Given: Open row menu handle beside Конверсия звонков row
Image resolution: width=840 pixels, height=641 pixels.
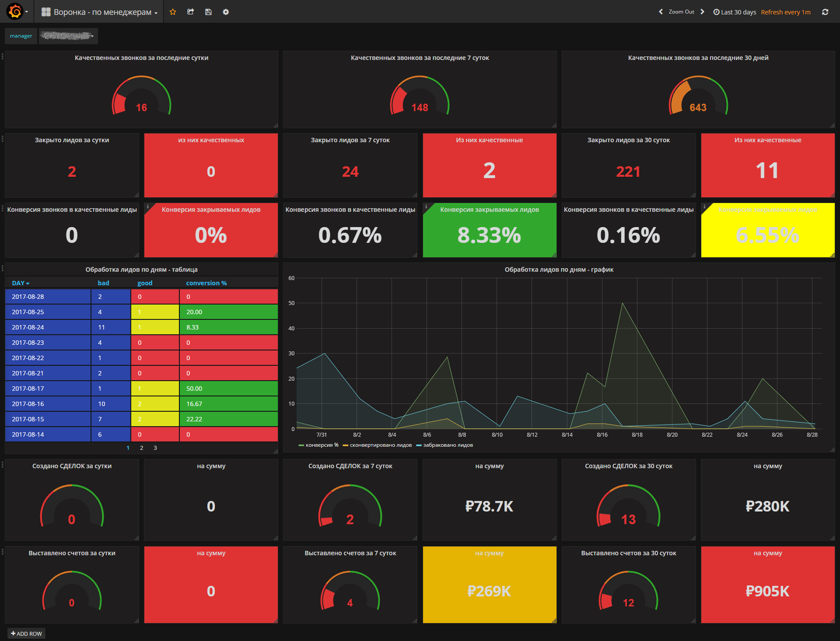Looking at the screenshot, I should 2,208.
